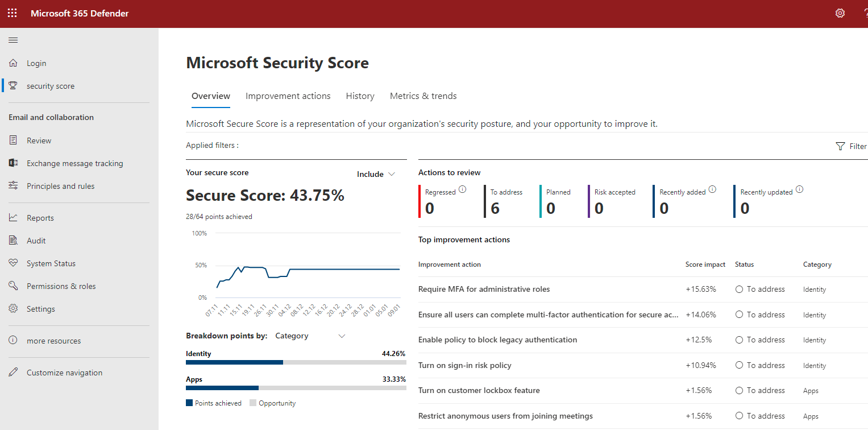Click the To address count tile
The height and width of the screenshot is (430, 868).
pos(504,201)
